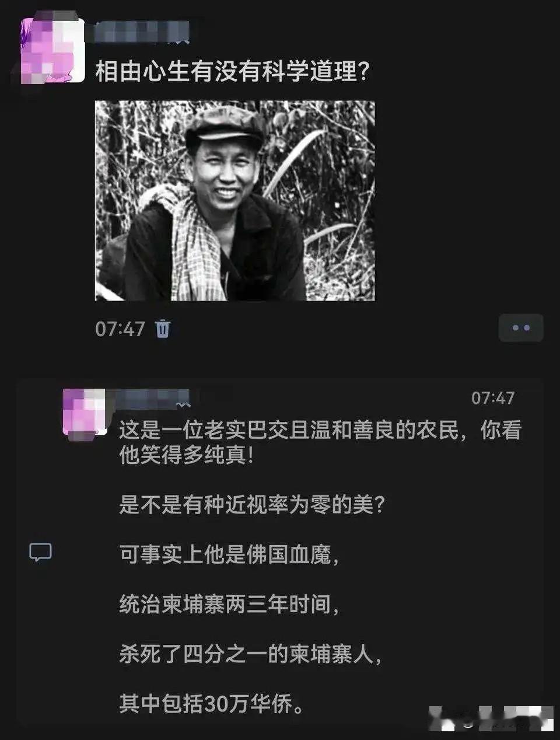Image resolution: width=560 pixels, height=740 pixels.
Task: Click the 07:47 timestamp in the reply
Action: [x=493, y=398]
